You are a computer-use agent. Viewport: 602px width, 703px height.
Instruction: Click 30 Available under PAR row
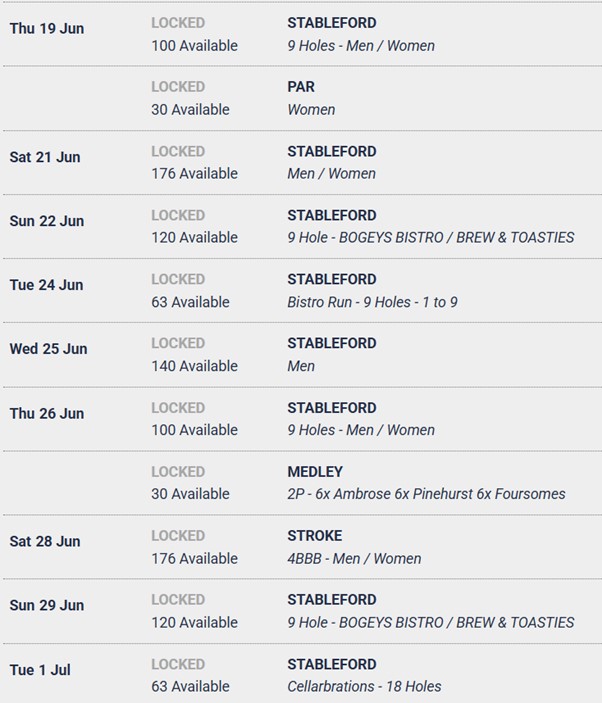190,109
